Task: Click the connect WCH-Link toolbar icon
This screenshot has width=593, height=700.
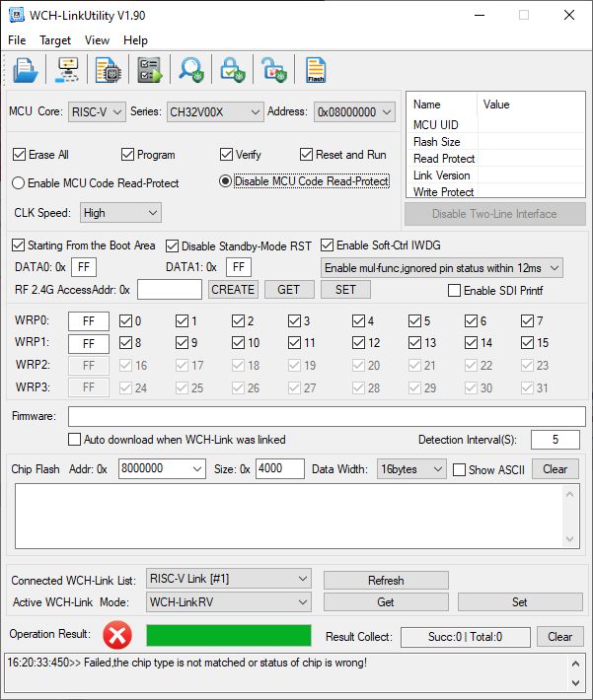Action: pyautogui.click(x=67, y=70)
